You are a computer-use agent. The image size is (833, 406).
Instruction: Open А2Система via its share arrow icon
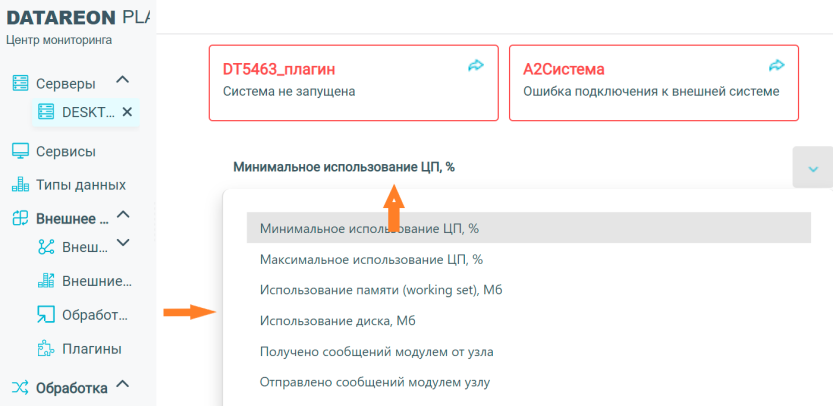point(776,66)
